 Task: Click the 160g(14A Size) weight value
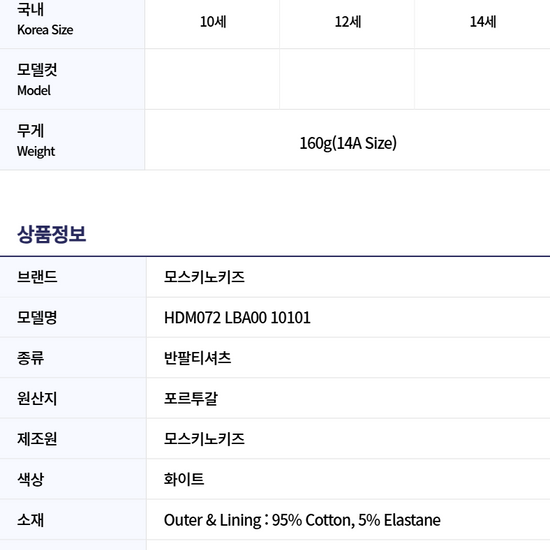click(348, 143)
